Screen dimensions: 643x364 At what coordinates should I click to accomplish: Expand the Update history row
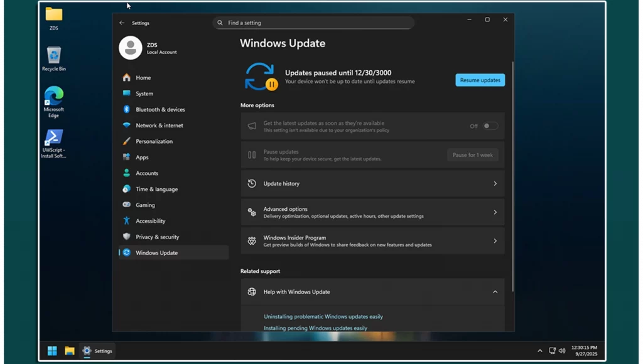372,184
